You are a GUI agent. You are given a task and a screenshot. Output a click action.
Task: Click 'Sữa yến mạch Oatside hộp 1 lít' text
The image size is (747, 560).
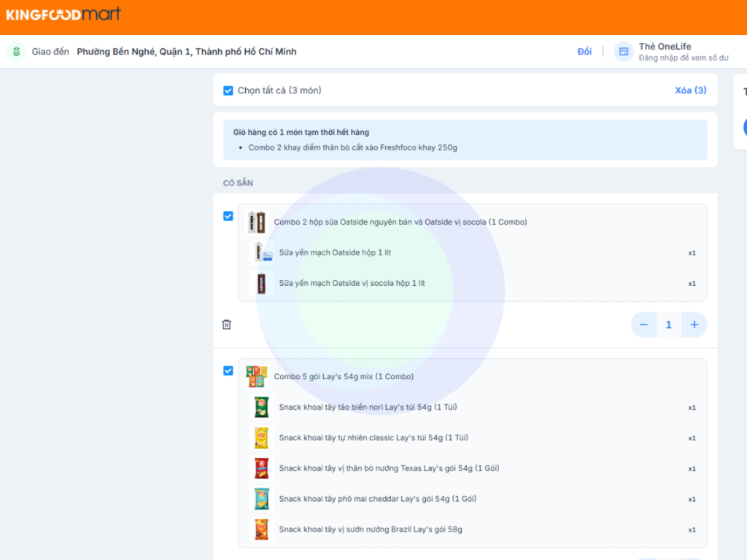335,252
